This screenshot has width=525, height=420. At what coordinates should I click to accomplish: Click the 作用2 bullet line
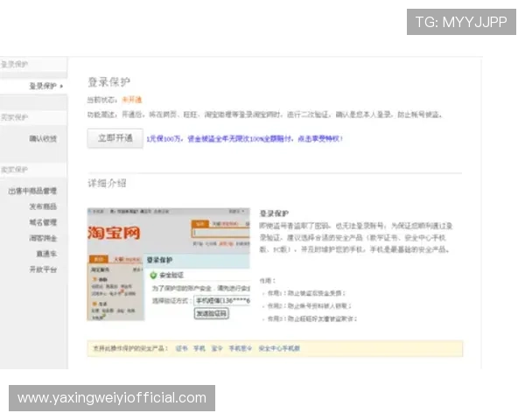[x=309, y=305]
